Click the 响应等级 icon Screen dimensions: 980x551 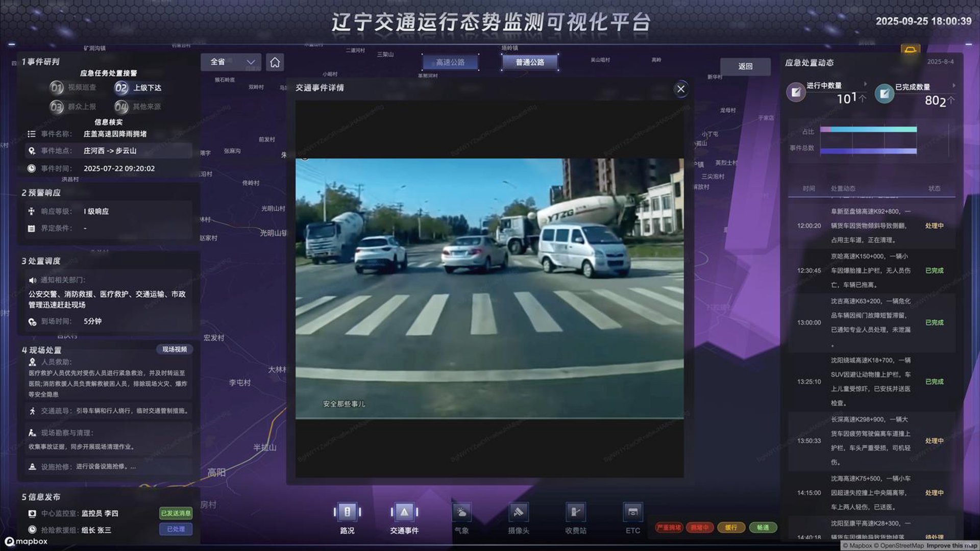pos(31,211)
